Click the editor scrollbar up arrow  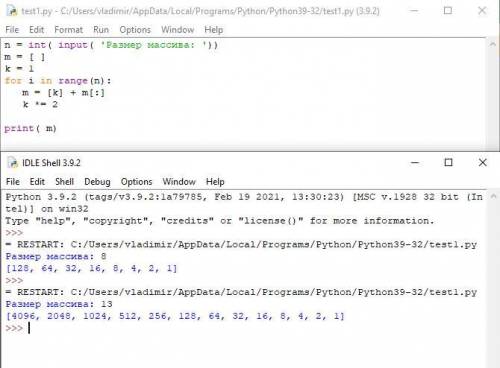pos(493,44)
